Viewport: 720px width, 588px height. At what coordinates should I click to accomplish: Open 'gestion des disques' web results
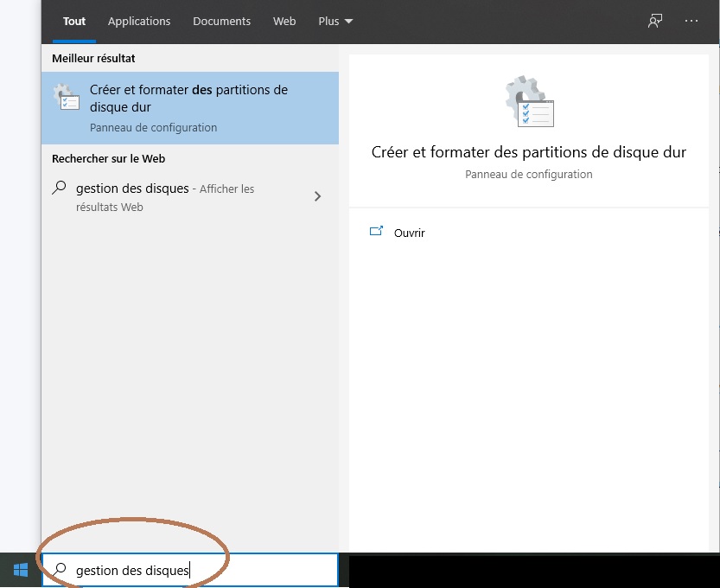coord(190,197)
